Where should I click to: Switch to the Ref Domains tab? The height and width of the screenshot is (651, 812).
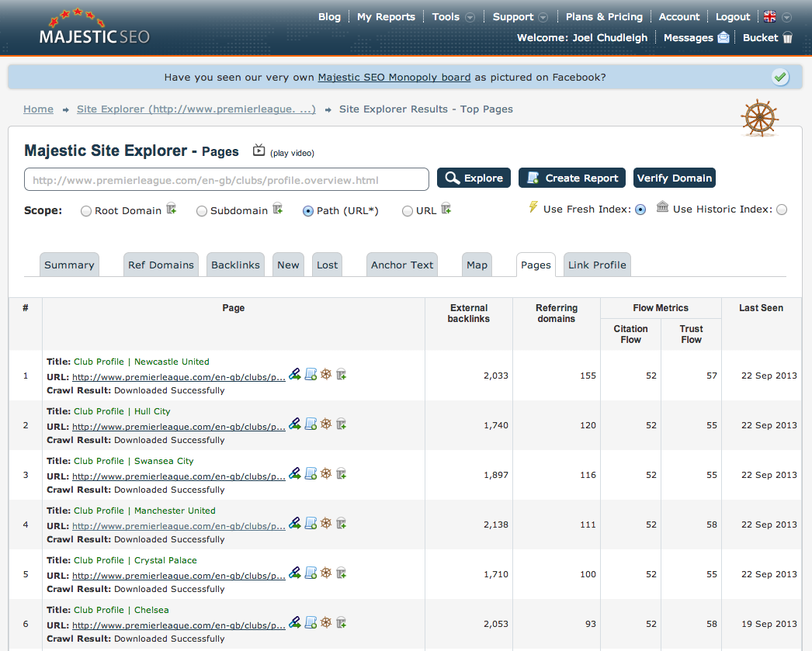[161, 265]
